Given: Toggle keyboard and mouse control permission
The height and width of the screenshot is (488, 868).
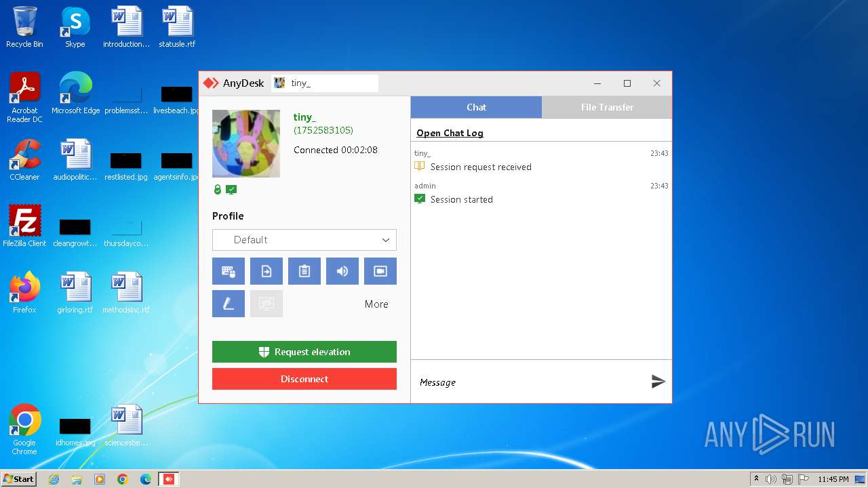Looking at the screenshot, I should point(229,271).
